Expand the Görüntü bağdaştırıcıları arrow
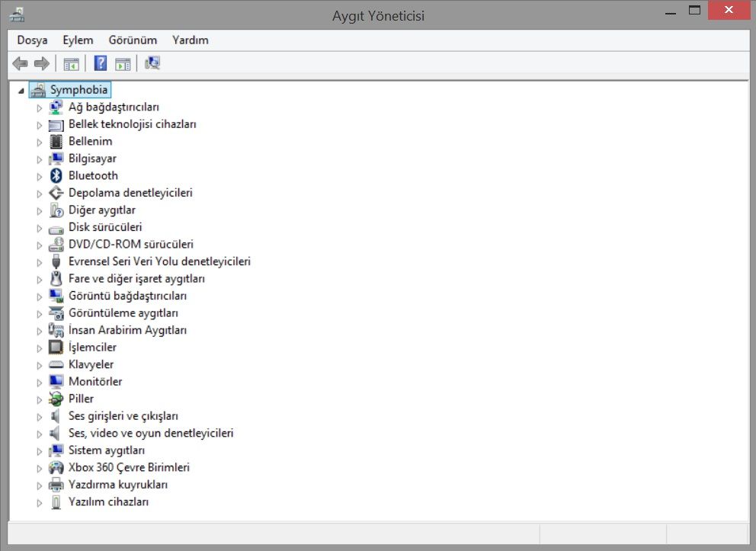756x551 pixels. point(39,296)
